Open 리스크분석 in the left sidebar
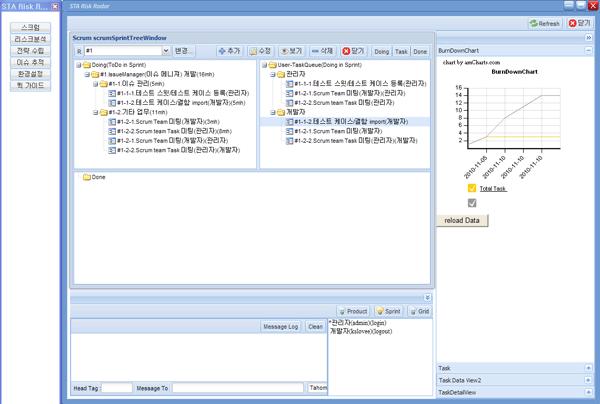The height and width of the screenshot is (404, 600). pos(30,39)
